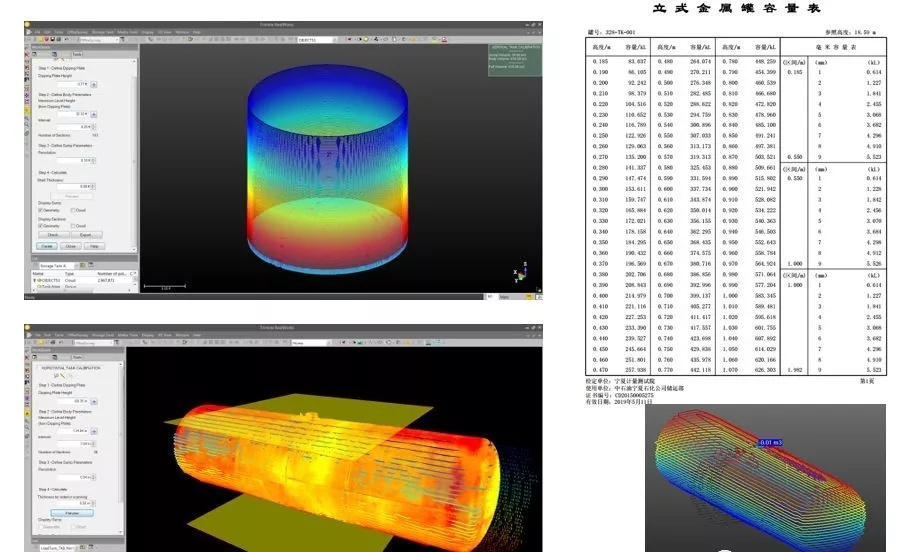
Task: Click the Shell Thickness input field
Action: coord(74,186)
